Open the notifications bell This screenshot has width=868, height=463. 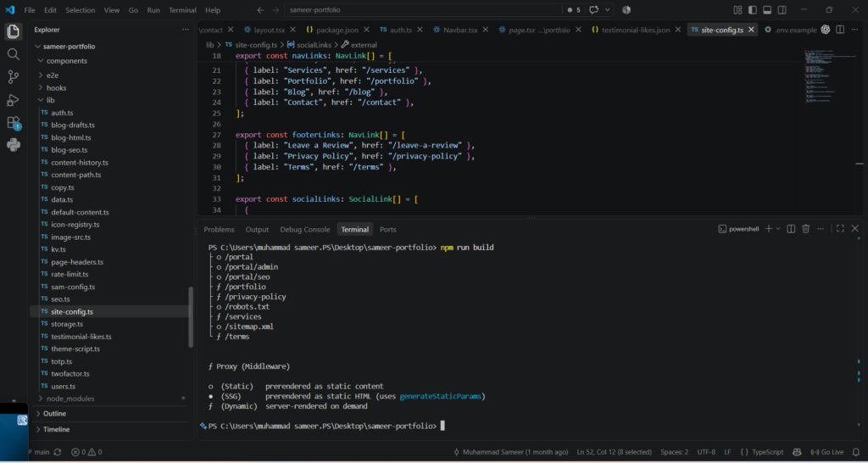(x=856, y=452)
